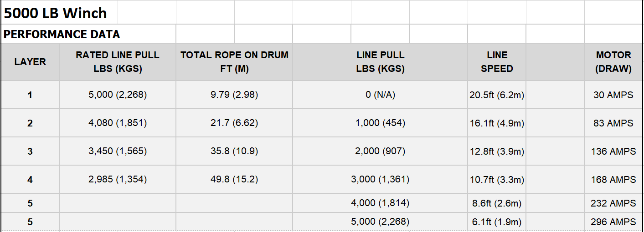Viewport: 644px width, 232px height.
Task: Select the LINE SPEED header cell
Action: click(497, 62)
